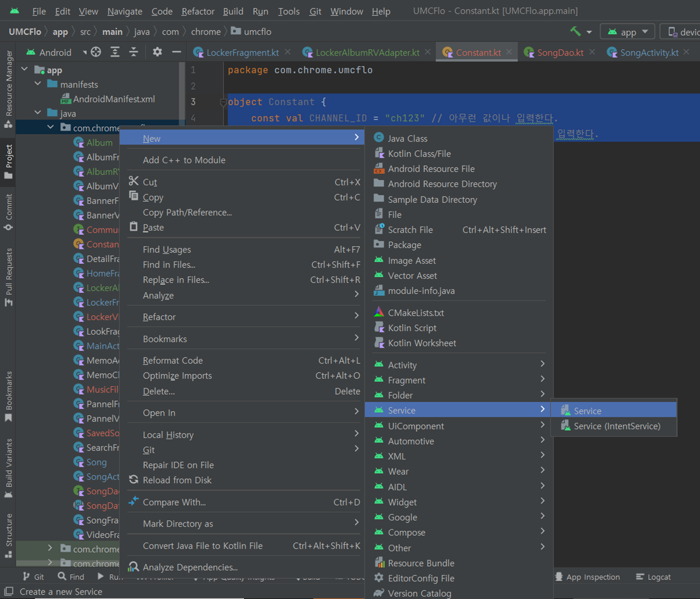Open the Refactor menu in menu bar
This screenshot has width=700, height=599.
pyautogui.click(x=197, y=11)
